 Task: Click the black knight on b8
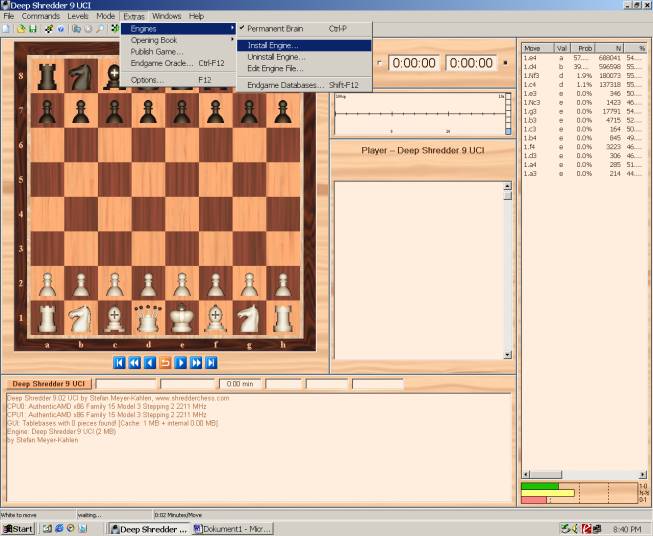tap(81, 77)
